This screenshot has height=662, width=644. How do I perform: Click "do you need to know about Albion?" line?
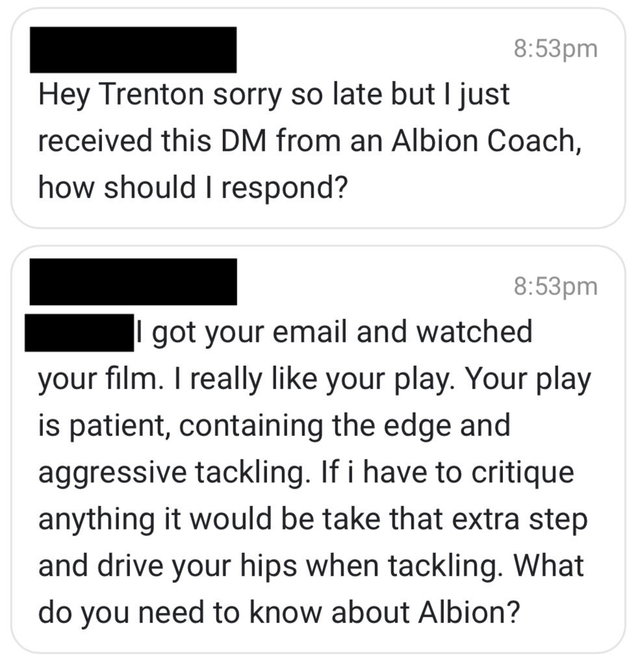(x=280, y=612)
